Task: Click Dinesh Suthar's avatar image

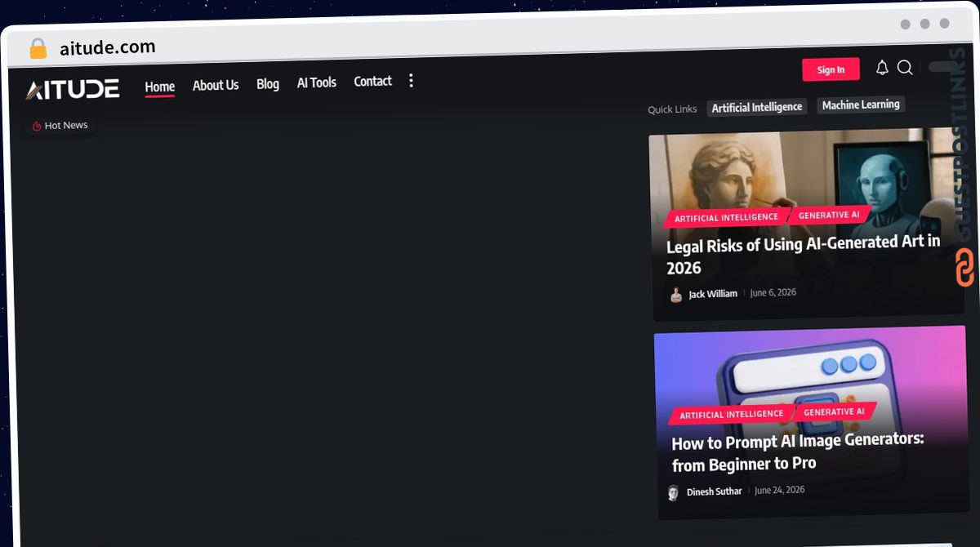Action: pyautogui.click(x=674, y=493)
